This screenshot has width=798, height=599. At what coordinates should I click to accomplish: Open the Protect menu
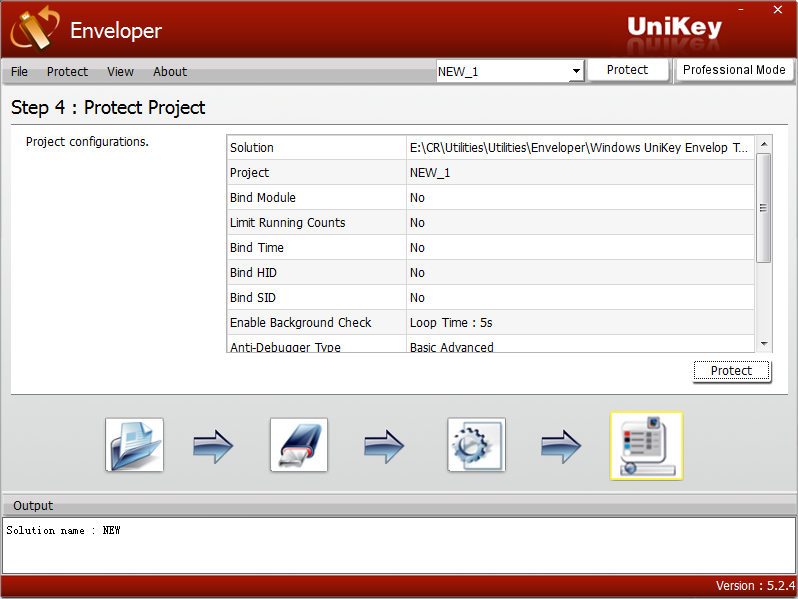[67, 72]
